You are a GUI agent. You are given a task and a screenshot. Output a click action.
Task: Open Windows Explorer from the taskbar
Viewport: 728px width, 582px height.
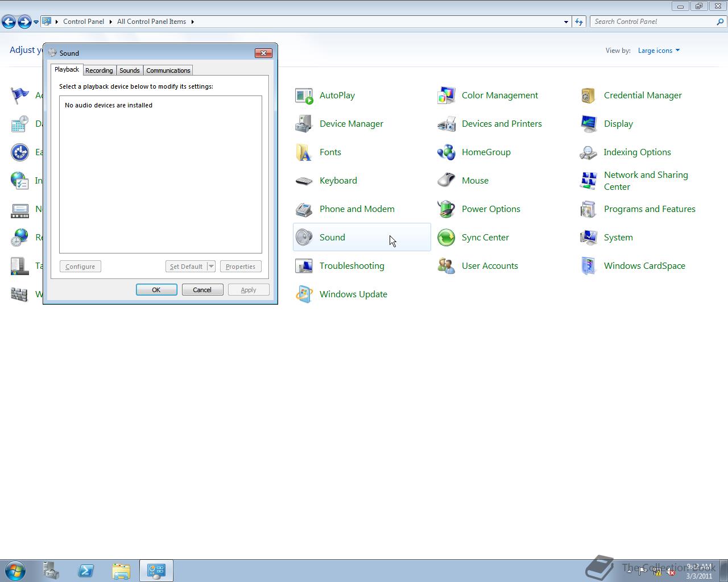coord(121,571)
